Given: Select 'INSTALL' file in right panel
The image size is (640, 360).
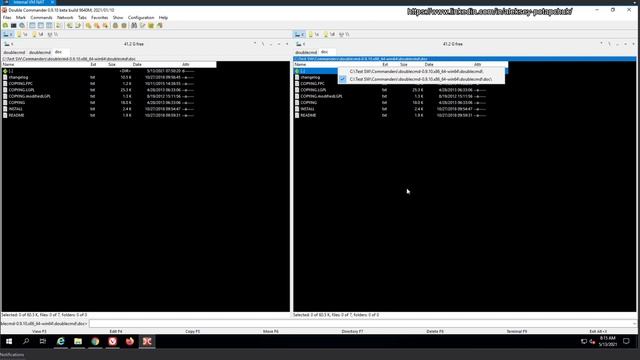Looking at the screenshot, I should [307, 109].
